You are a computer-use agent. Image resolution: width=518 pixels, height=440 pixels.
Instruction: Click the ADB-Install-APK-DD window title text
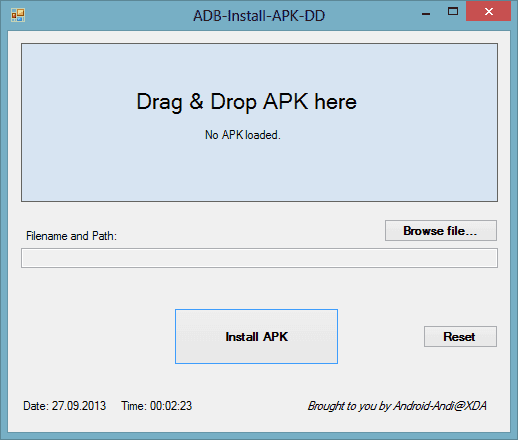coord(259,16)
